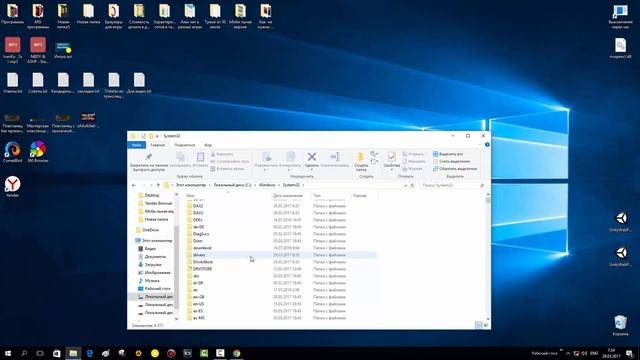Select the downlevel folder

click(x=202, y=248)
